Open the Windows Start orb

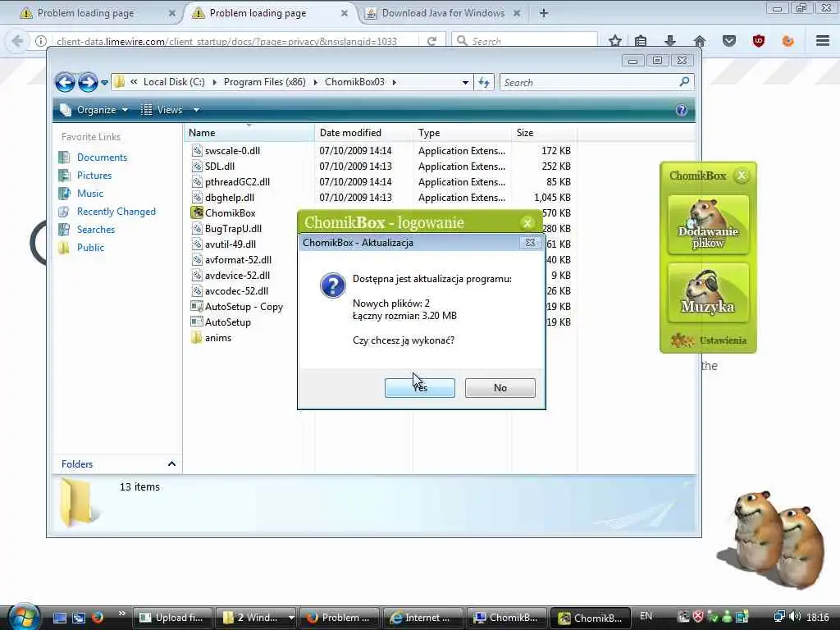24,616
